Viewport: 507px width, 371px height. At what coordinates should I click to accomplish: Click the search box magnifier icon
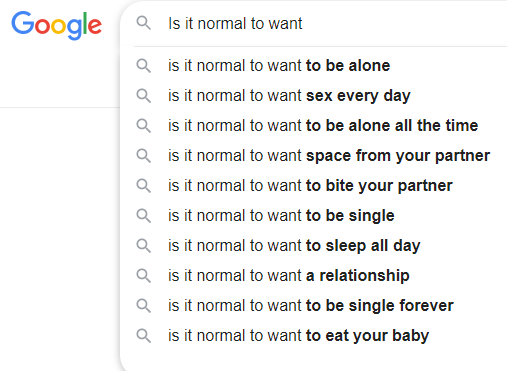[x=144, y=23]
